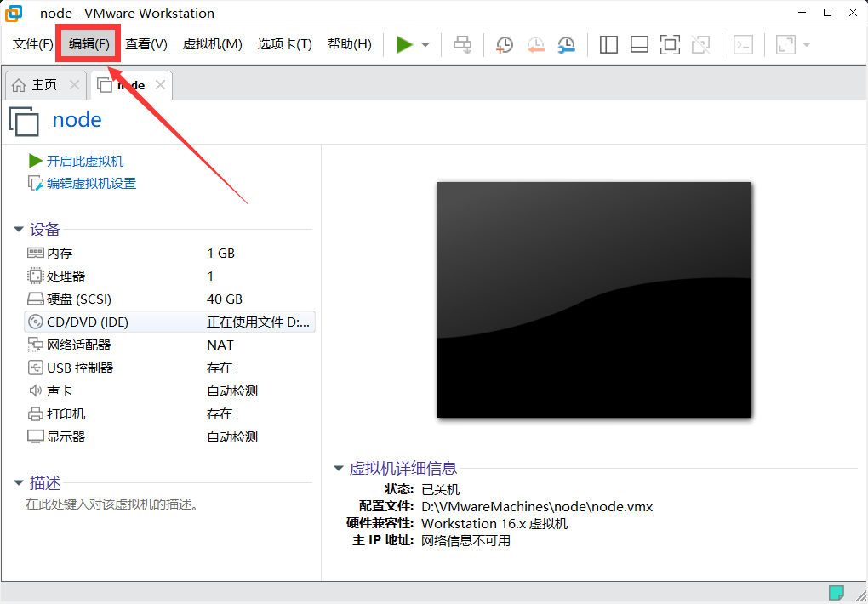This screenshot has height=604, width=868.
Task: Collapse the 描述 section
Action: [x=19, y=482]
